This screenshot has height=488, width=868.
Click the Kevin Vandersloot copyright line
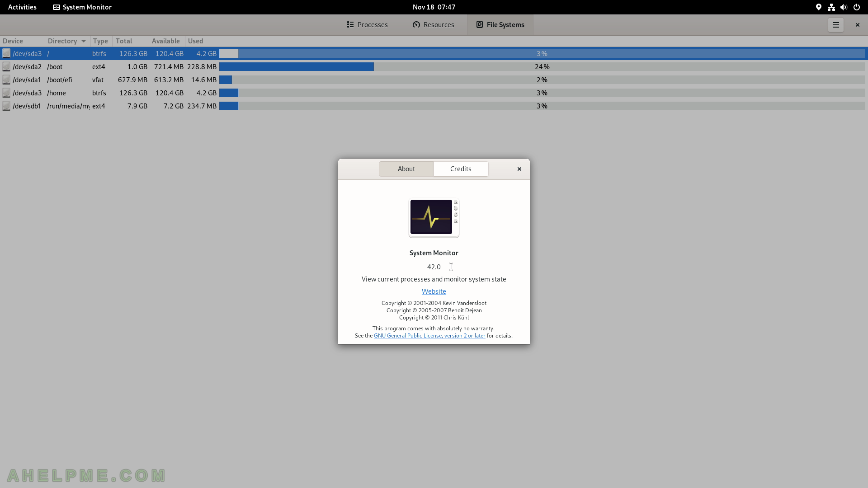click(434, 303)
